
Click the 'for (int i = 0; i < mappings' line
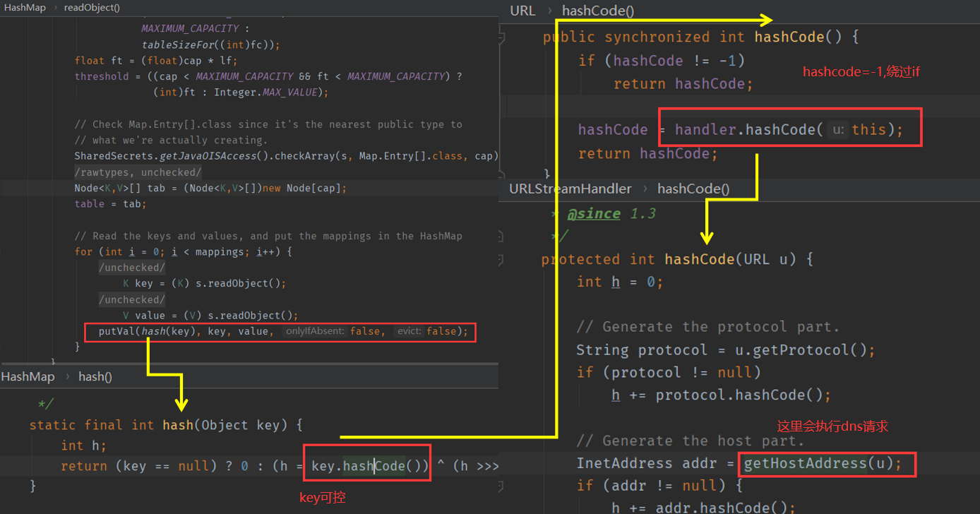coord(184,251)
